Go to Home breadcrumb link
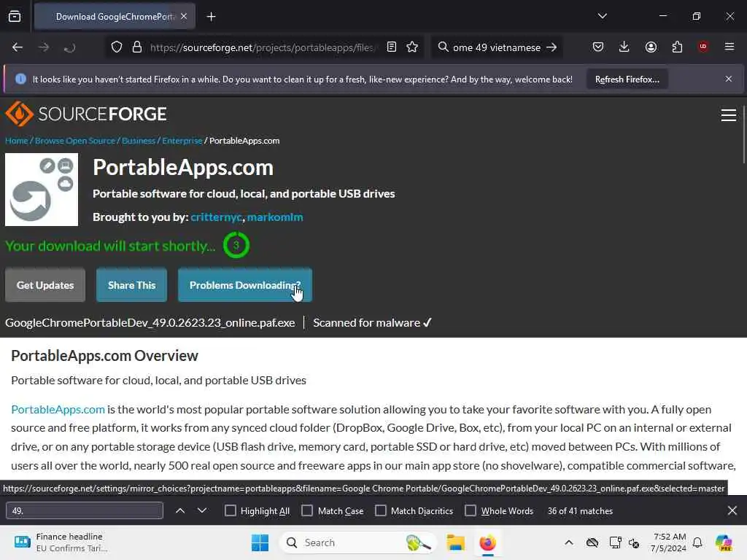The image size is (747, 560). [x=16, y=141]
